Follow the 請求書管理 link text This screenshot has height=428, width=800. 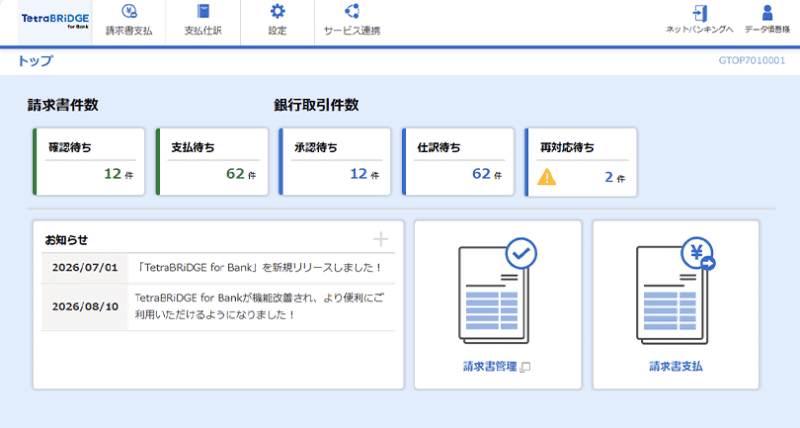[x=490, y=367]
